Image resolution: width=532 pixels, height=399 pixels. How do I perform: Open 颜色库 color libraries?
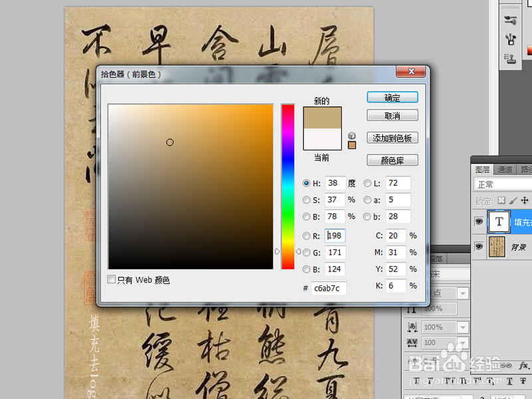coord(392,160)
